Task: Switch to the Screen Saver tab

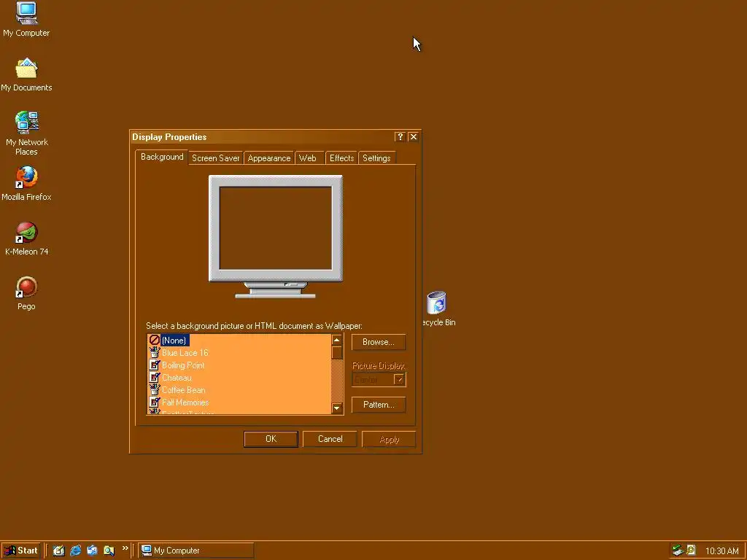Action: [215, 158]
